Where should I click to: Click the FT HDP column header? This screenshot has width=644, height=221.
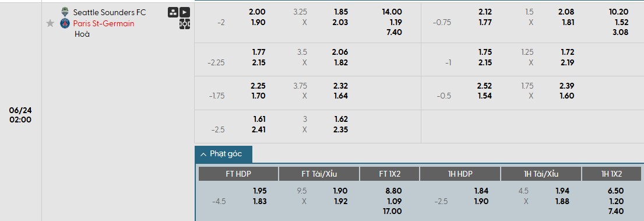tap(238, 174)
